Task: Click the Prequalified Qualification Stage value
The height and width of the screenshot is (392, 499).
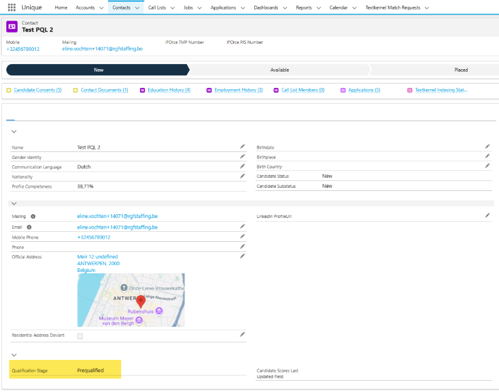Action: 90,370
